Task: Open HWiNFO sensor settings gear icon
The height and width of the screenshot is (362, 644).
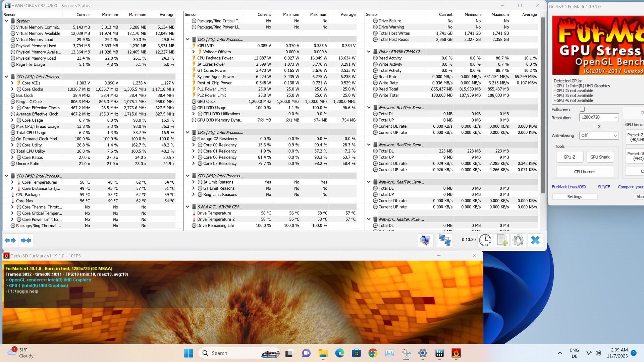Action: [x=518, y=240]
